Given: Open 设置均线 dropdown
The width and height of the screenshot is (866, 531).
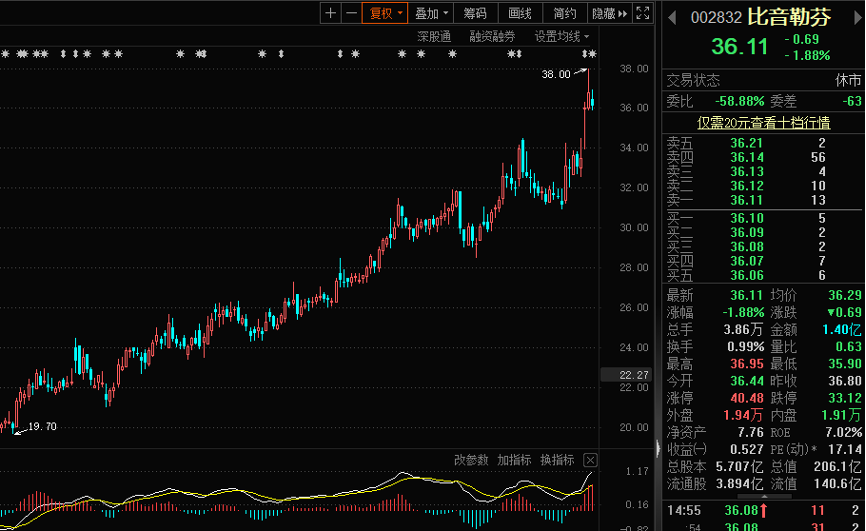Looking at the screenshot, I should click(562, 36).
